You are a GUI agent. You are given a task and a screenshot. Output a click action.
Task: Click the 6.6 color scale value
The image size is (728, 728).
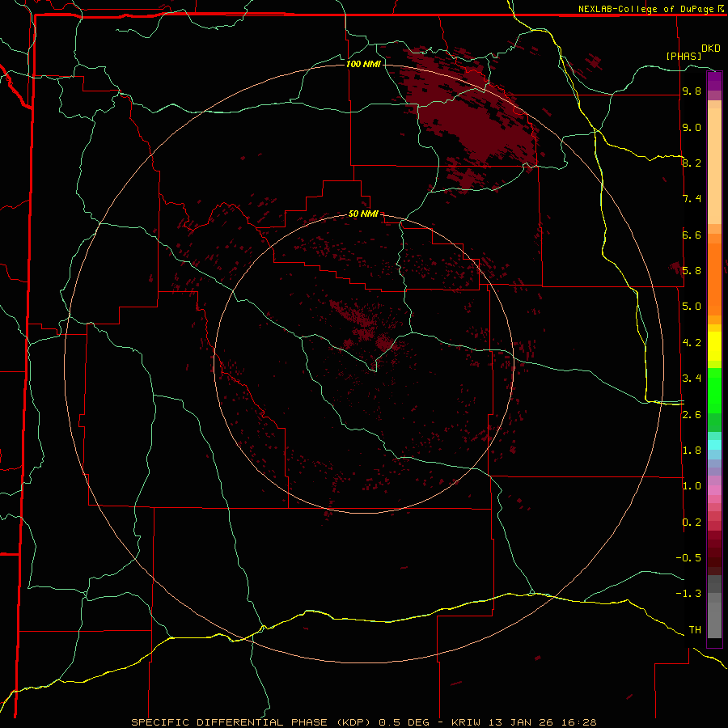[692, 235]
